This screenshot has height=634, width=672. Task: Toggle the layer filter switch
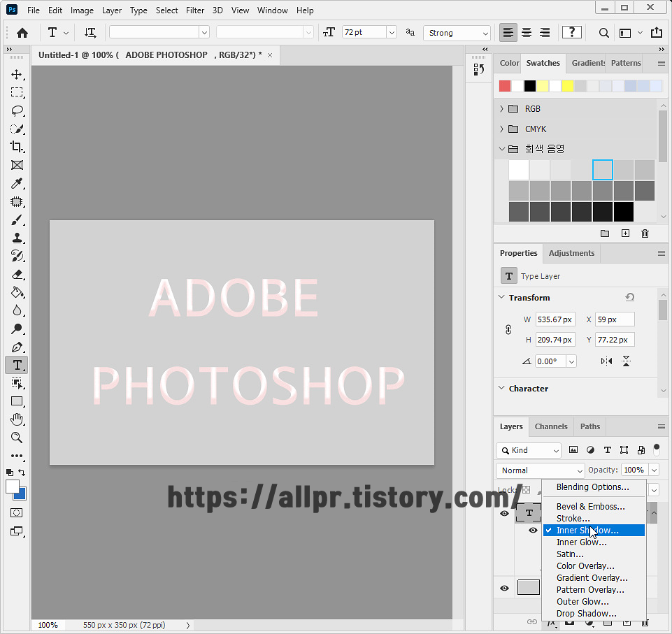tap(656, 449)
